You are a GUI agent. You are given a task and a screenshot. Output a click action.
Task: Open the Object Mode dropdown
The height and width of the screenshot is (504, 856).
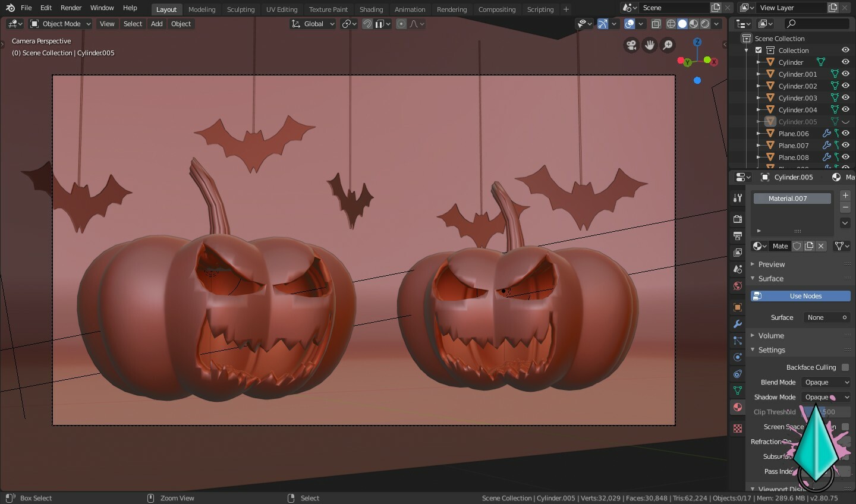(61, 24)
